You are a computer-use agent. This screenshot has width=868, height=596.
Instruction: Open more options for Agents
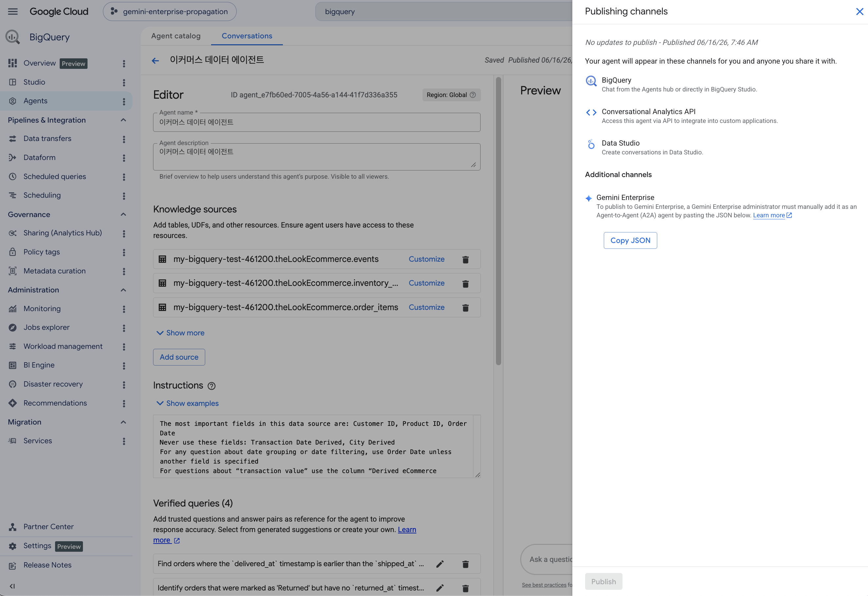[x=124, y=102]
